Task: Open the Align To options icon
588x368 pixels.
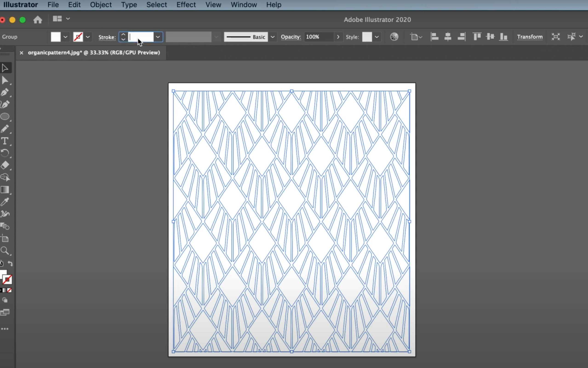Action: point(416,37)
